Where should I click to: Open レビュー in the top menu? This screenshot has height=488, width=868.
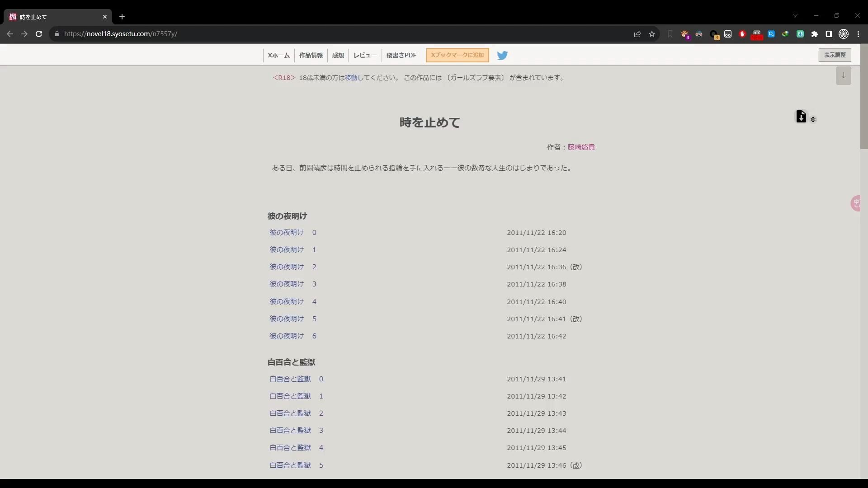[365, 55]
